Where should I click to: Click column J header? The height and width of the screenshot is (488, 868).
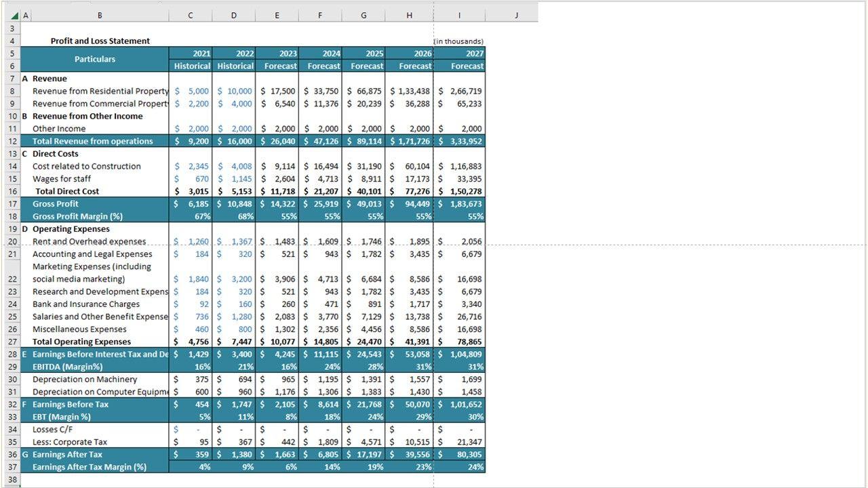tap(515, 15)
